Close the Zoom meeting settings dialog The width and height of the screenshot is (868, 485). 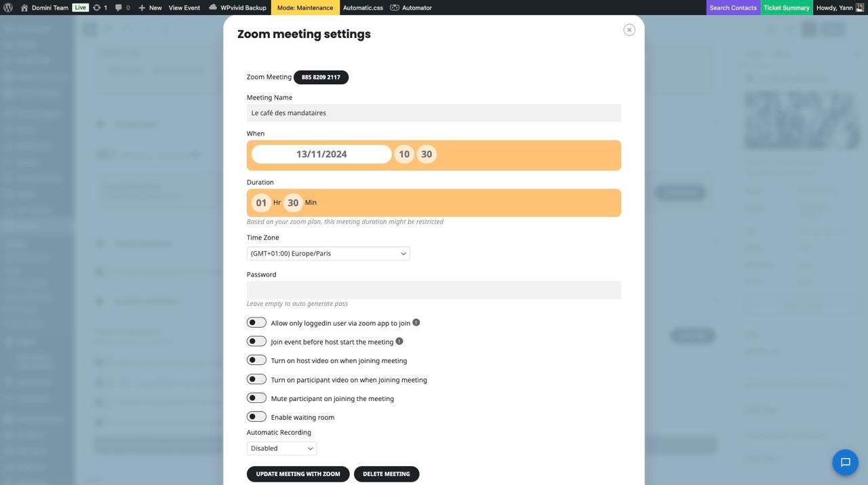629,30
